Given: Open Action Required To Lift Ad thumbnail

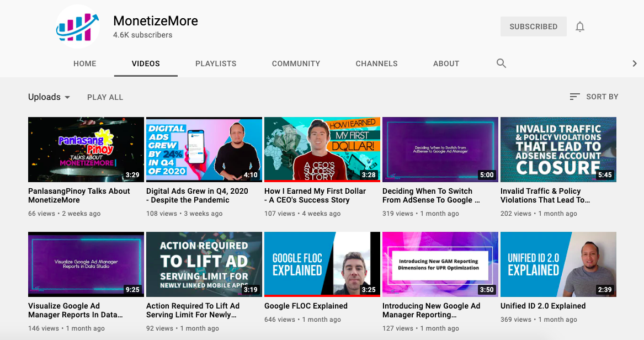Looking at the screenshot, I should [204, 264].
